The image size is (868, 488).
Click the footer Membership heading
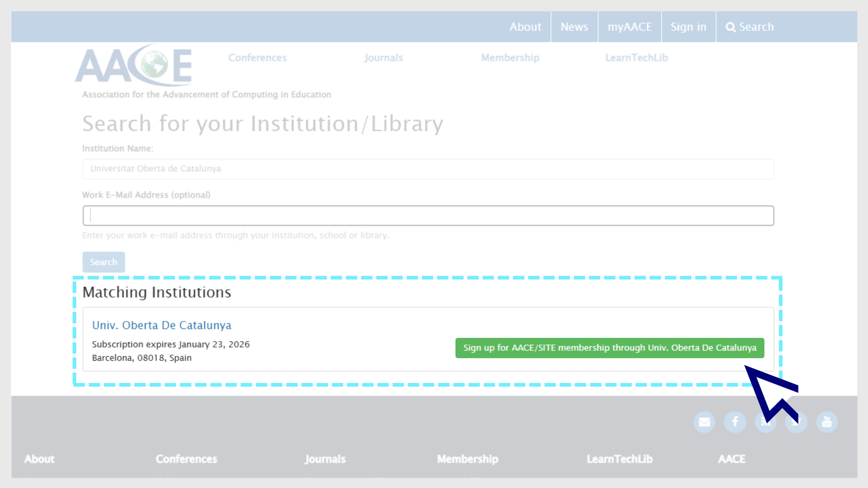pyautogui.click(x=468, y=459)
